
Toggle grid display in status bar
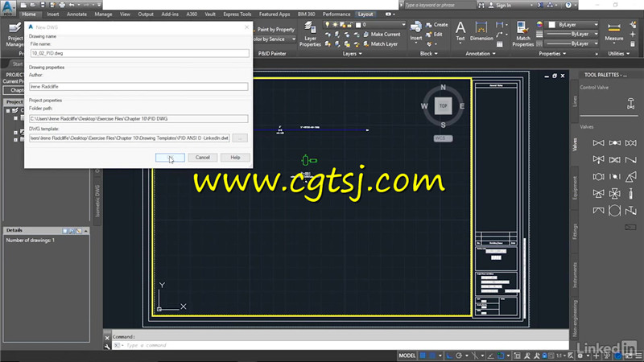423,356
